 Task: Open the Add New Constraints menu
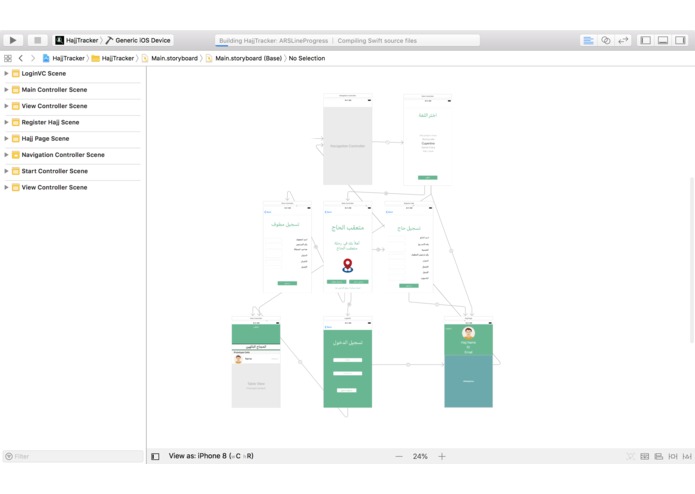673,456
